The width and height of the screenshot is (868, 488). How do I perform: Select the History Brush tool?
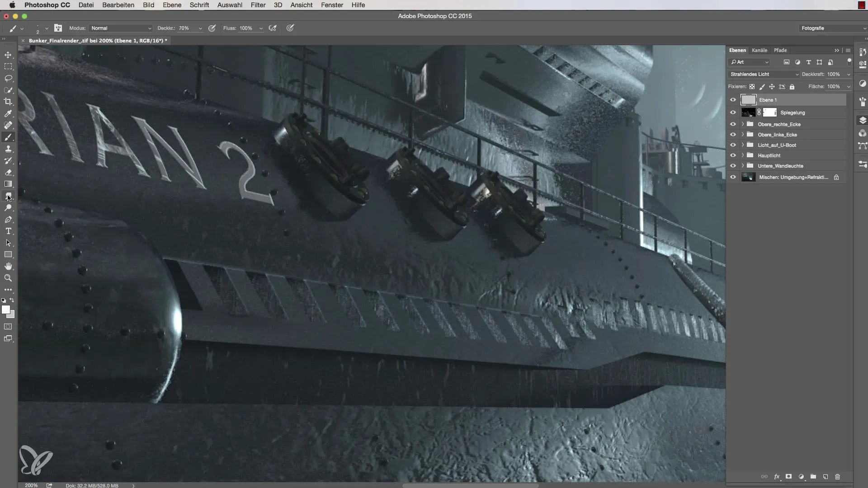click(x=8, y=160)
